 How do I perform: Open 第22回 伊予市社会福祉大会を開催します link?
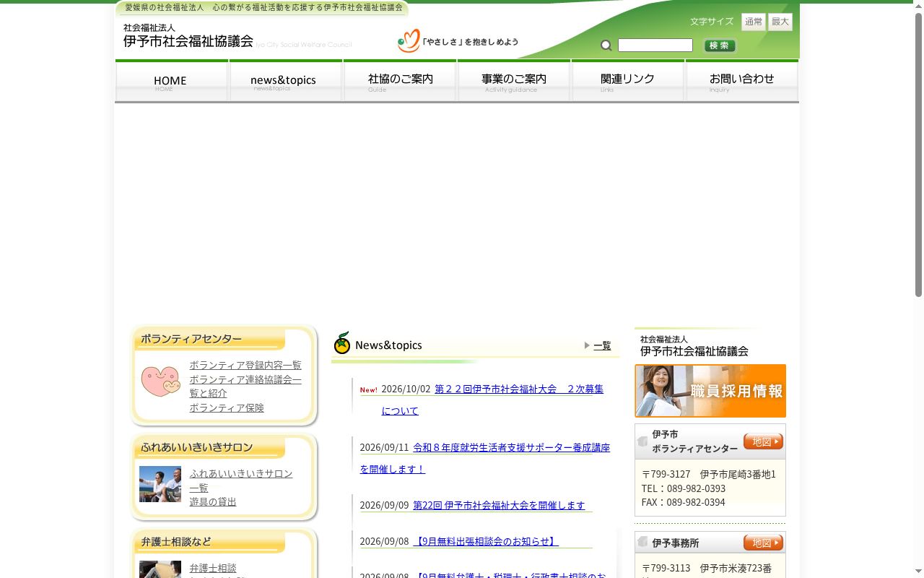[x=499, y=506]
